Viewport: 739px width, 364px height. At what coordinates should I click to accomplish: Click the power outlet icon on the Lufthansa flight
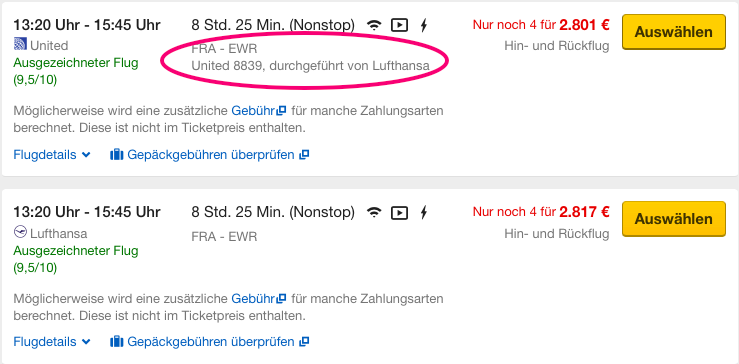click(x=424, y=213)
